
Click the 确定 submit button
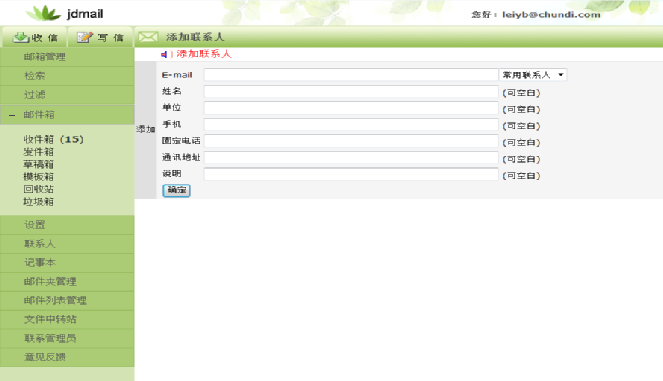(176, 190)
